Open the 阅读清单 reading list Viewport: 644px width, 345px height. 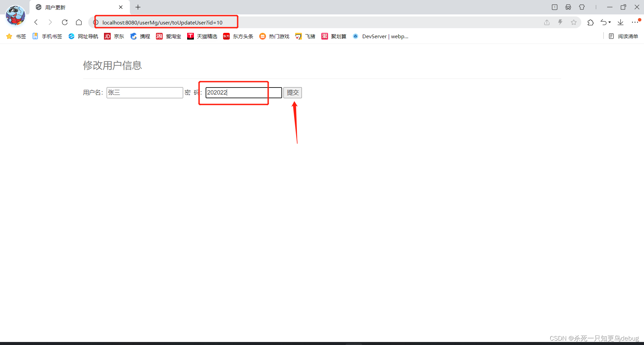[x=623, y=36]
